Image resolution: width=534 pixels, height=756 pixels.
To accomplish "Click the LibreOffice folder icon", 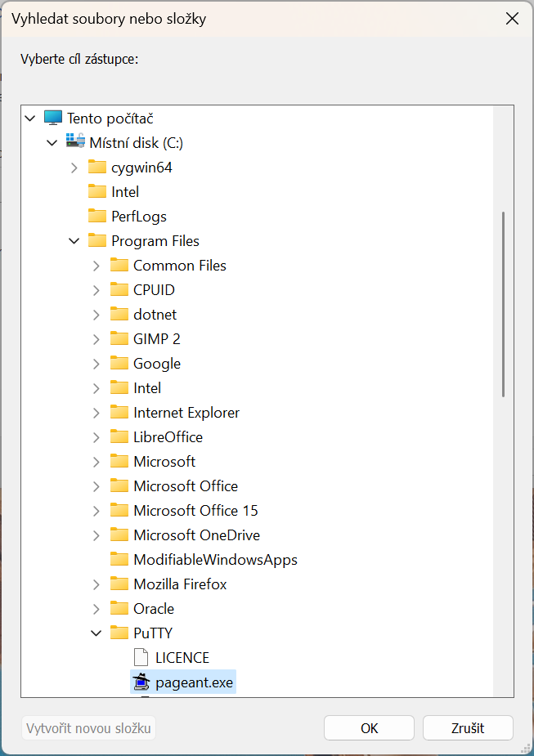I will [119, 437].
